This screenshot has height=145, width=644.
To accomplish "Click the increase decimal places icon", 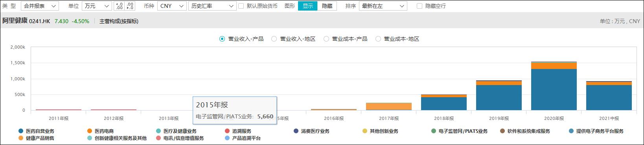I will [x=119, y=6].
